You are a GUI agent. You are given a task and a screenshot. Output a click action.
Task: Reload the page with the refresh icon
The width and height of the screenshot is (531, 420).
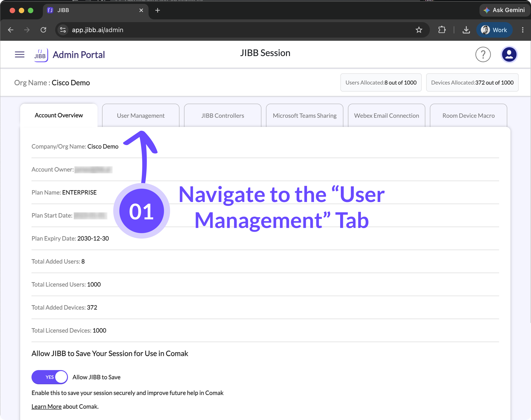coord(44,30)
